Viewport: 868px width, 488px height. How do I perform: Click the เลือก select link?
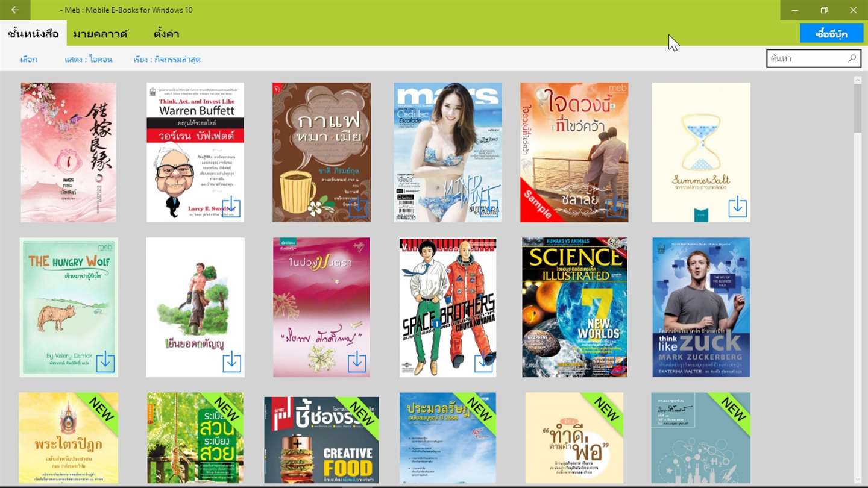pyautogui.click(x=28, y=60)
